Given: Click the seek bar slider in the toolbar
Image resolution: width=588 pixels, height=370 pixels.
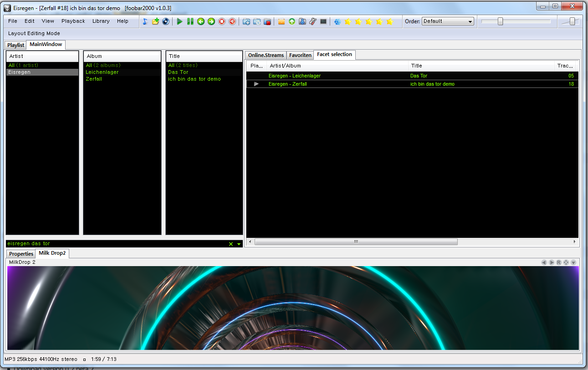Looking at the screenshot, I should (500, 21).
